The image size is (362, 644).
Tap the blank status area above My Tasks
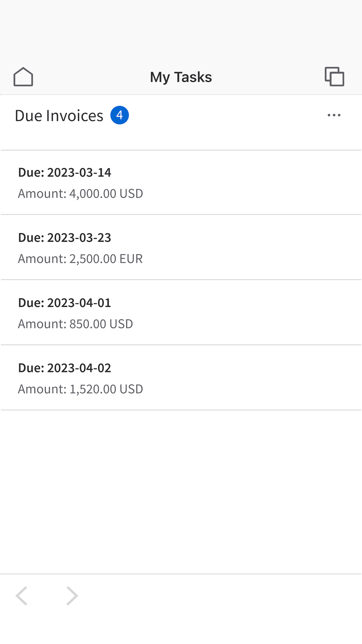(181, 29)
